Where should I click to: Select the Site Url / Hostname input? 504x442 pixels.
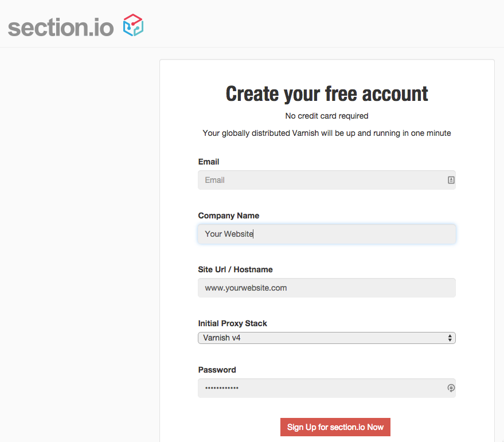[327, 288]
